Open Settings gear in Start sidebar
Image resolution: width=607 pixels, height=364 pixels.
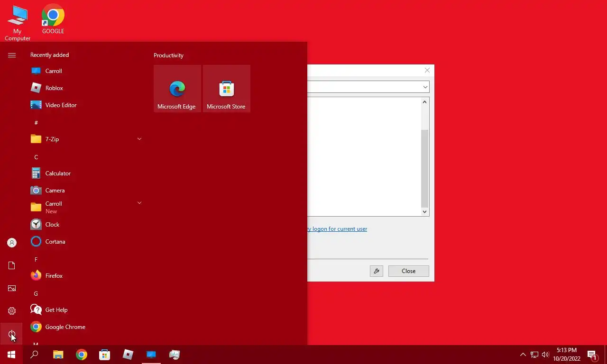[x=12, y=311]
